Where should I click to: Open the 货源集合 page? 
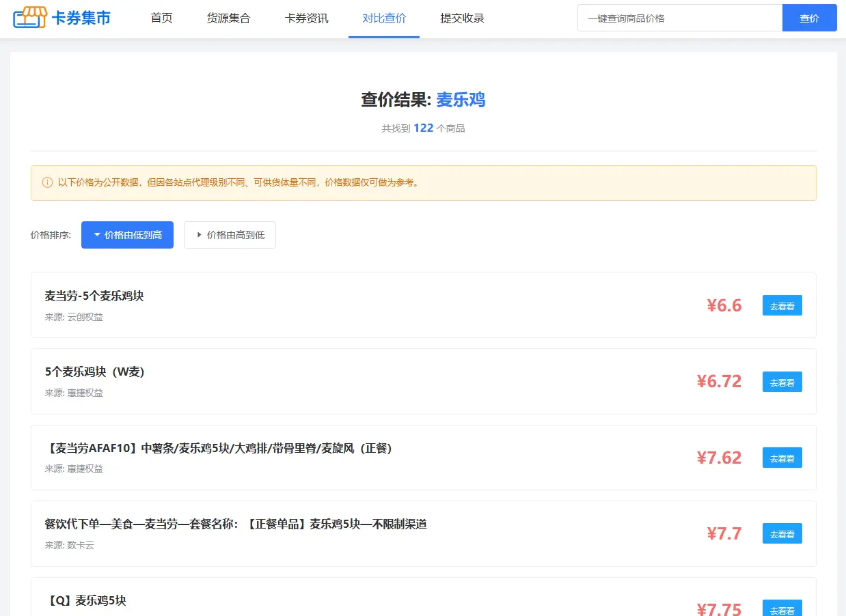[228, 18]
